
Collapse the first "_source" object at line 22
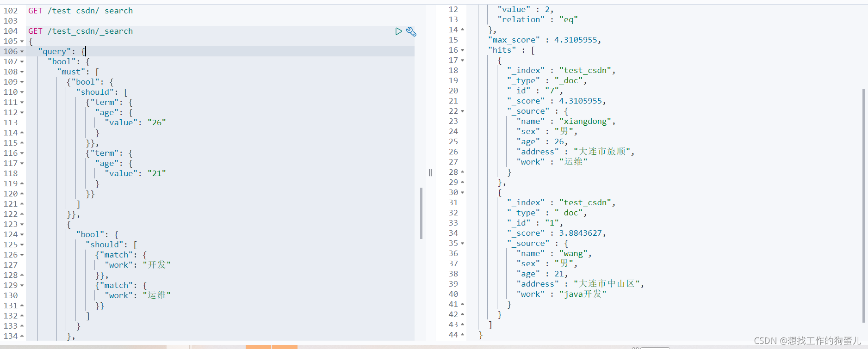[x=462, y=111]
